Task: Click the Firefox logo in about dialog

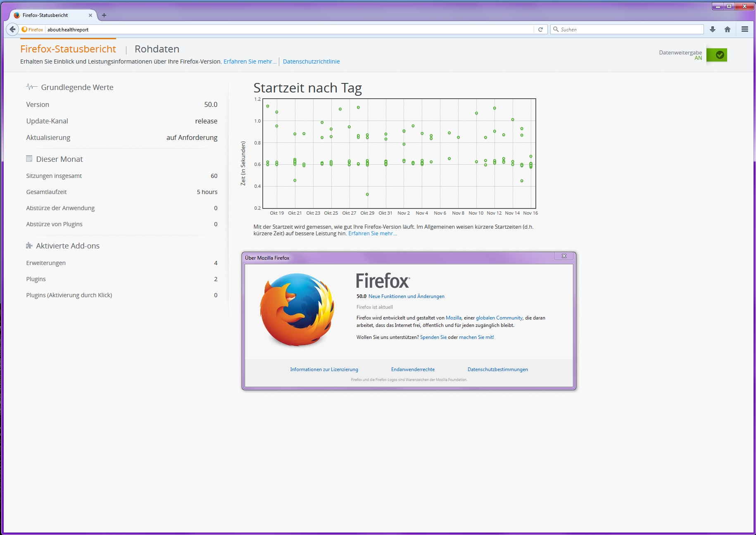Action: (x=297, y=310)
